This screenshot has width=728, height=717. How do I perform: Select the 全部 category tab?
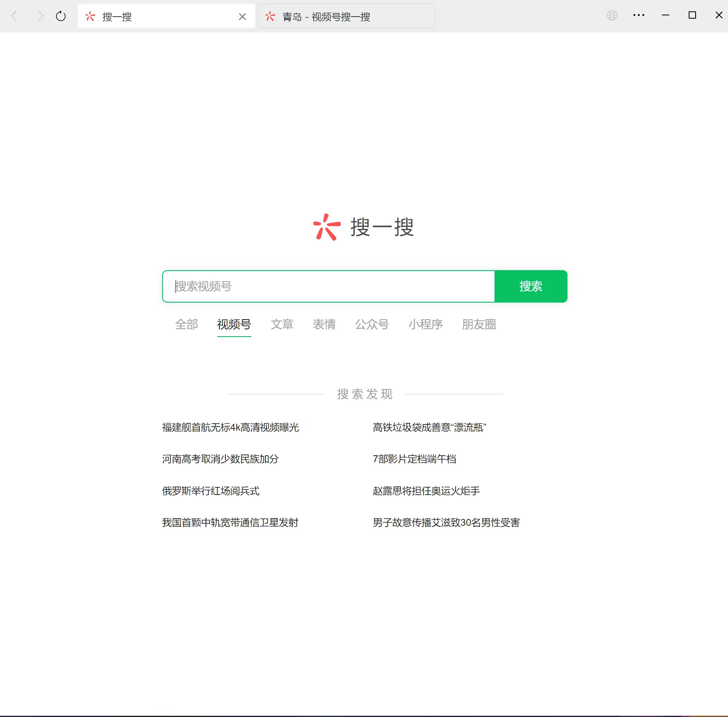186,324
